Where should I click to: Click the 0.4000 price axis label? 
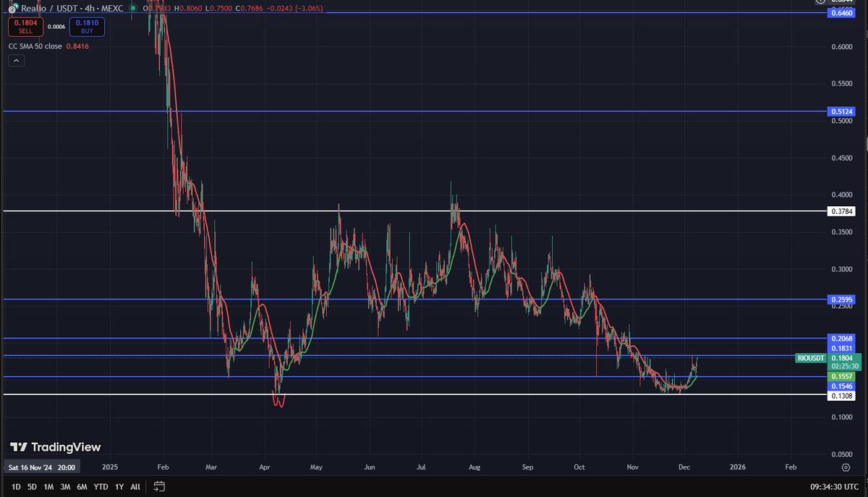coord(841,195)
